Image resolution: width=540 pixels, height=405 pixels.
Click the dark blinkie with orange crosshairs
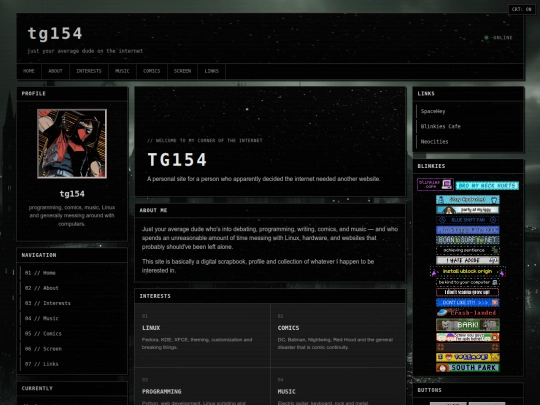(x=468, y=347)
